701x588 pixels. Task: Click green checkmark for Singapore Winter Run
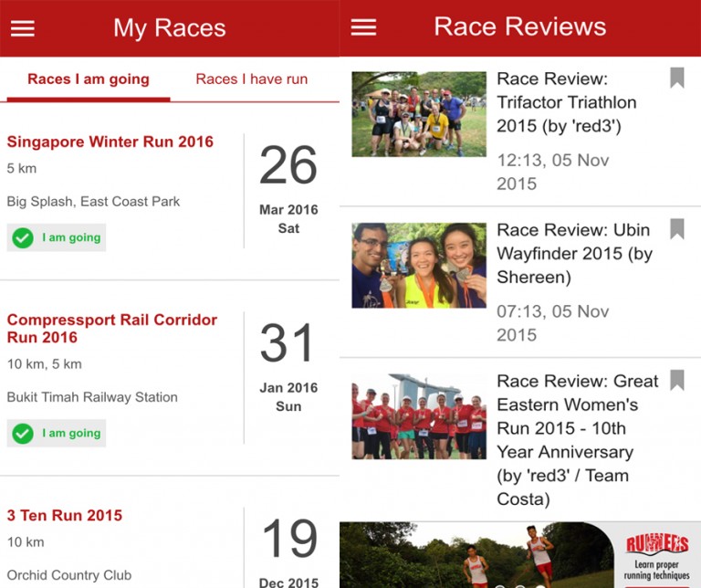[23, 237]
